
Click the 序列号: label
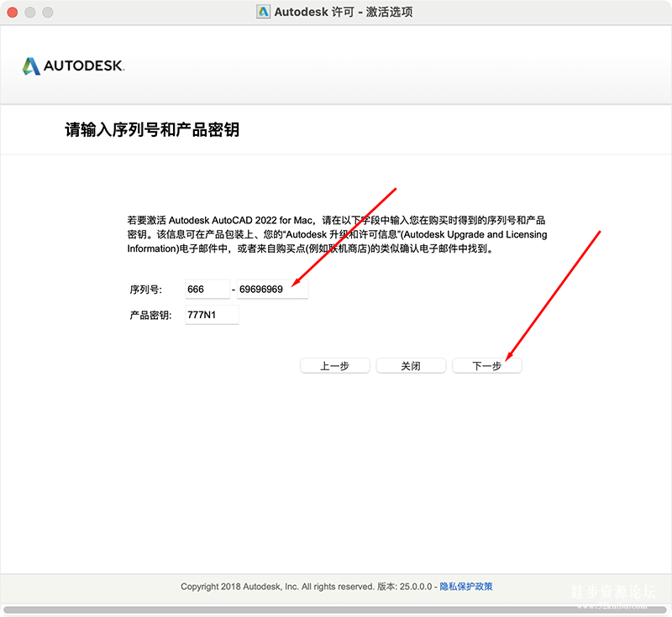coord(145,290)
